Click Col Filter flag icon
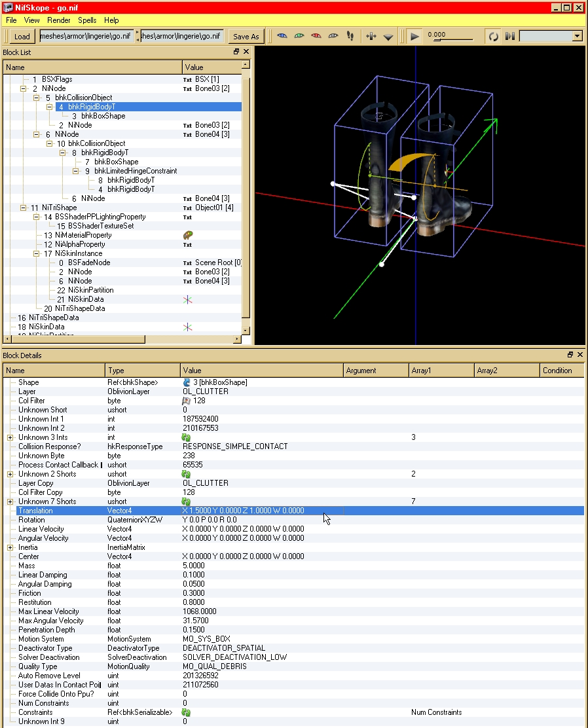Screen dimensions: 588x728 point(186,400)
